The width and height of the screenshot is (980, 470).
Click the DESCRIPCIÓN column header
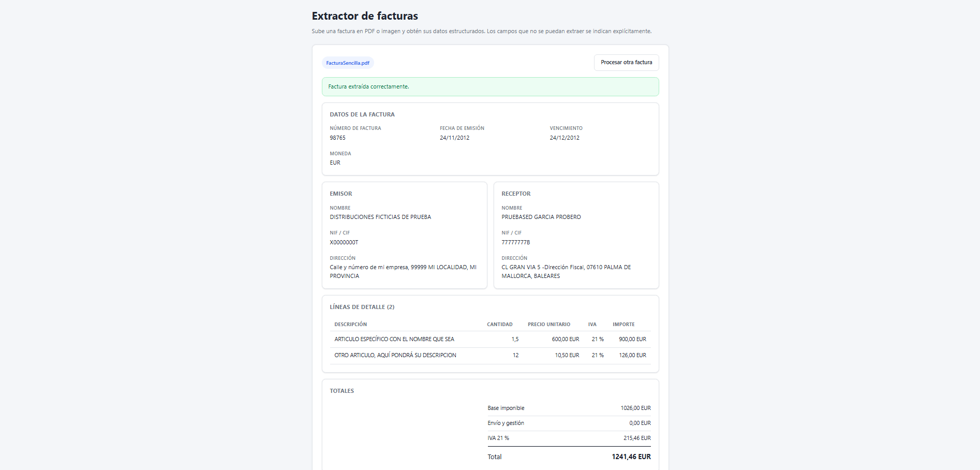tap(350, 325)
